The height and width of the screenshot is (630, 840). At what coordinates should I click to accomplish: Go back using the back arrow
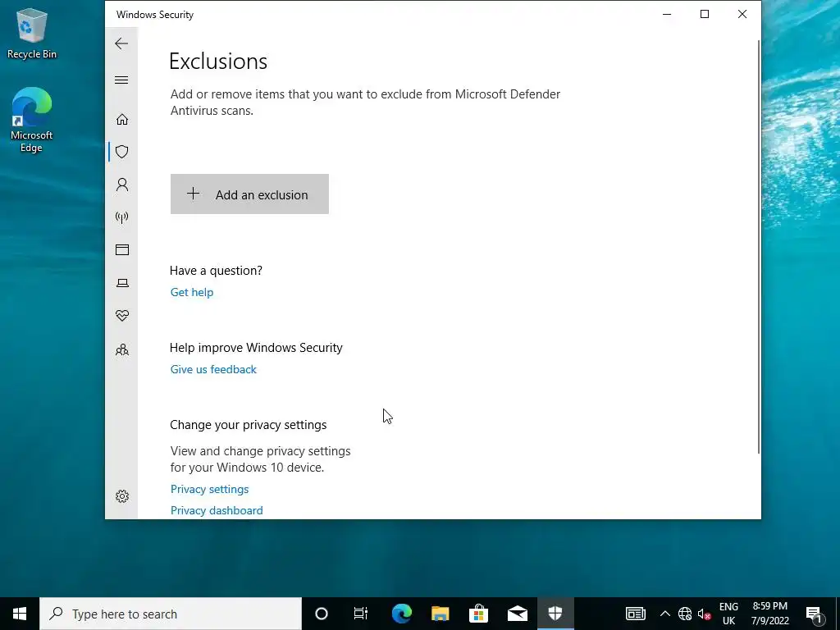tap(121, 43)
